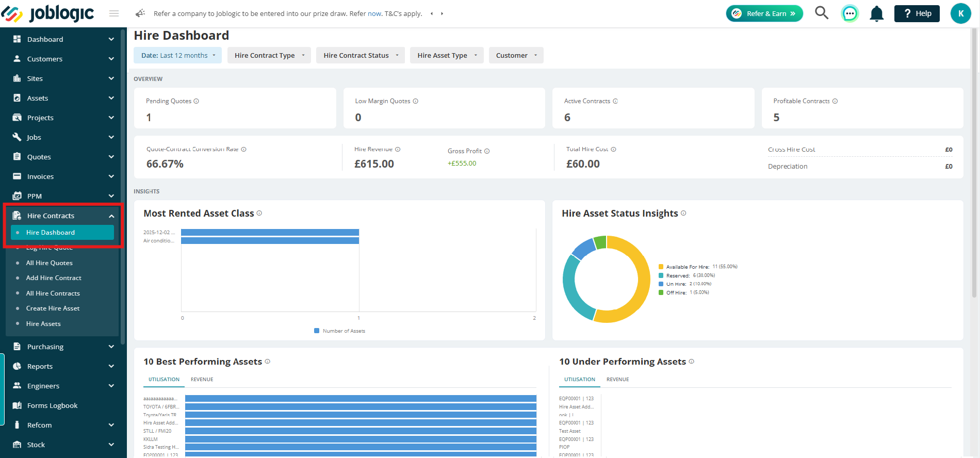
Task: Toggle the Number of Assets legend swatch
Action: (317, 331)
